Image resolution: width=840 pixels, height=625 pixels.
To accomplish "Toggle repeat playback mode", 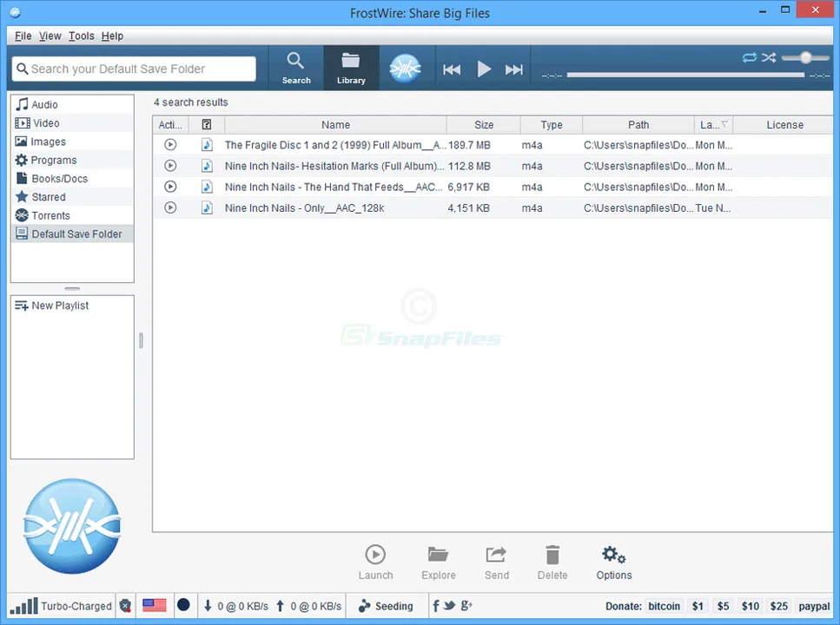I will (750, 57).
